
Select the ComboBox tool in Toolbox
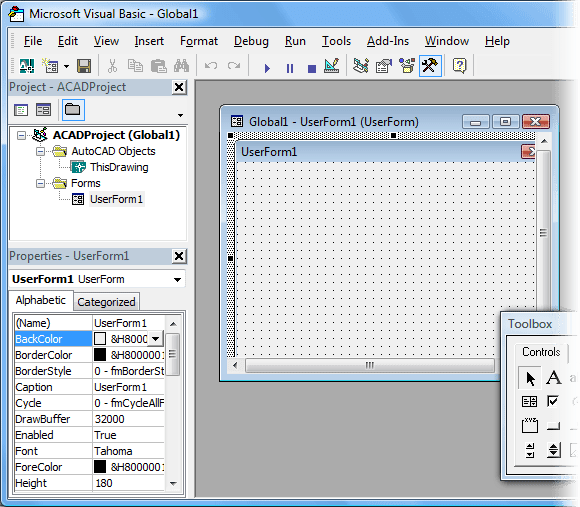click(x=529, y=402)
